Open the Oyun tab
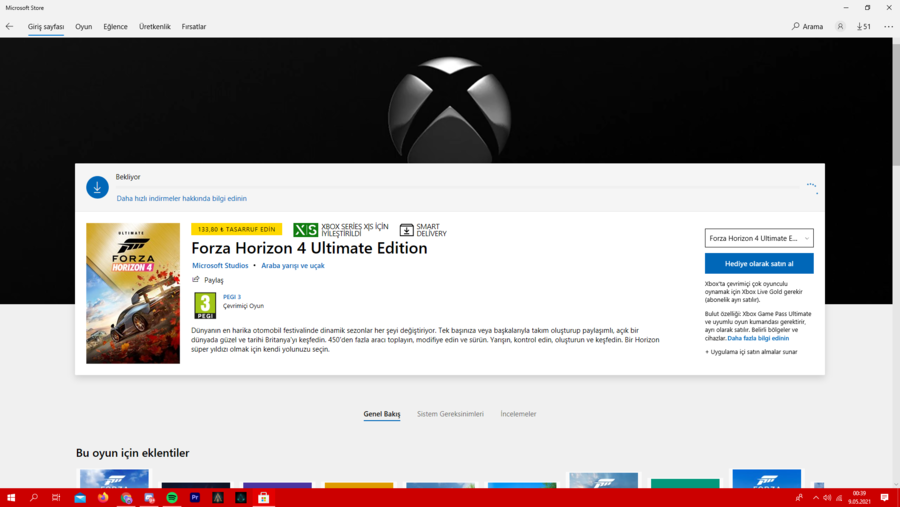The height and width of the screenshot is (507, 900). tap(83, 26)
